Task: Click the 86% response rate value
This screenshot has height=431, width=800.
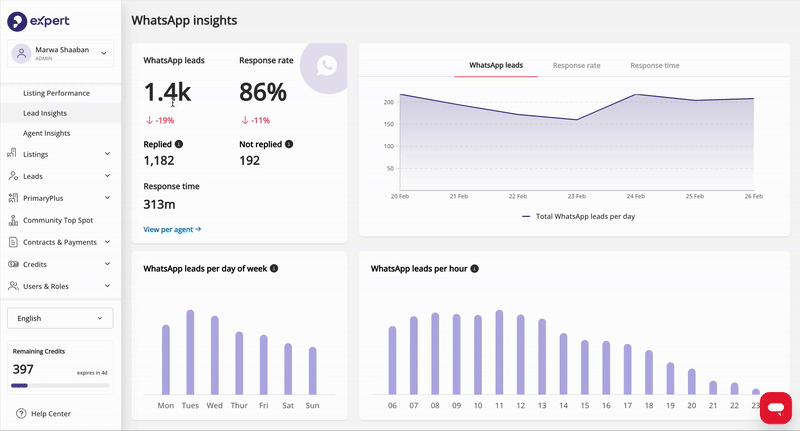Action: tap(263, 92)
